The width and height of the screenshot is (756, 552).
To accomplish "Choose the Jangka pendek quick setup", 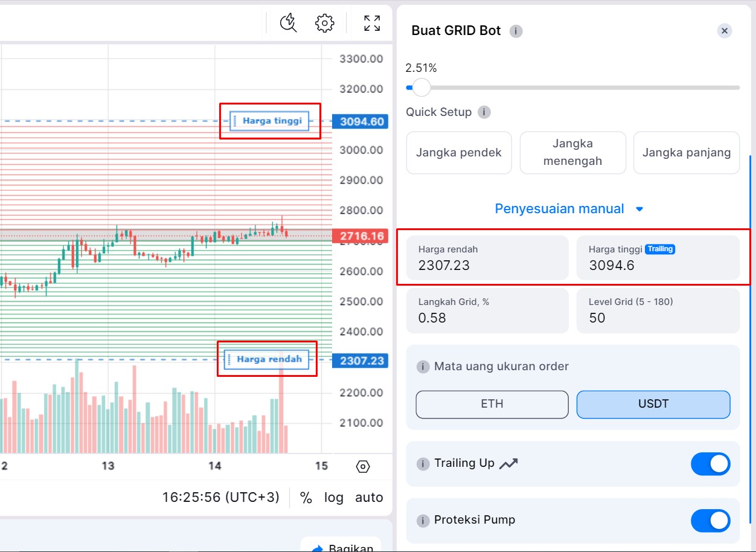I will 458,153.
